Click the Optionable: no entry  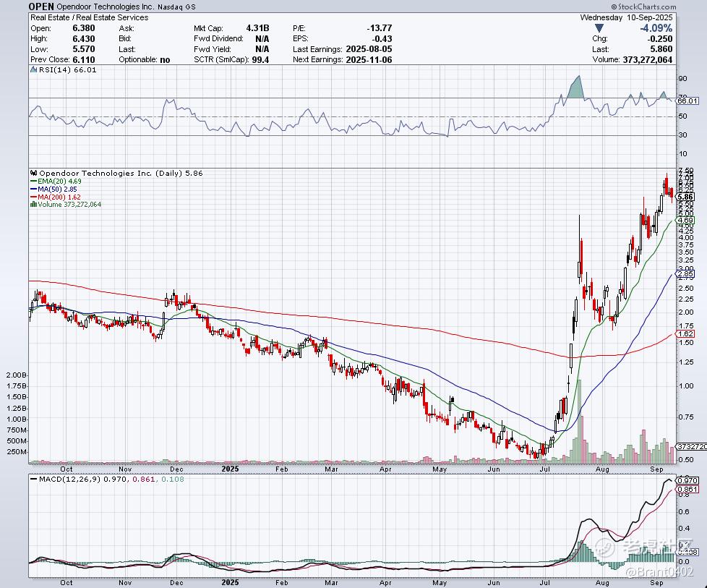(145, 59)
